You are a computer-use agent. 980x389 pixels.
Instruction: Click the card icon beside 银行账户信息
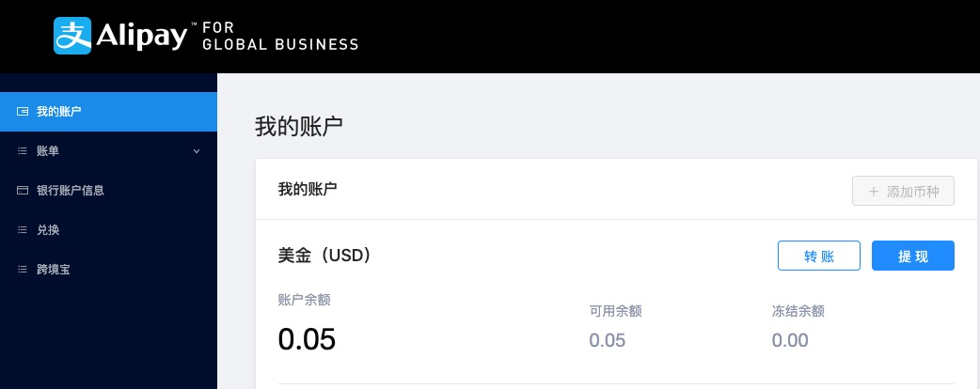pos(23,190)
